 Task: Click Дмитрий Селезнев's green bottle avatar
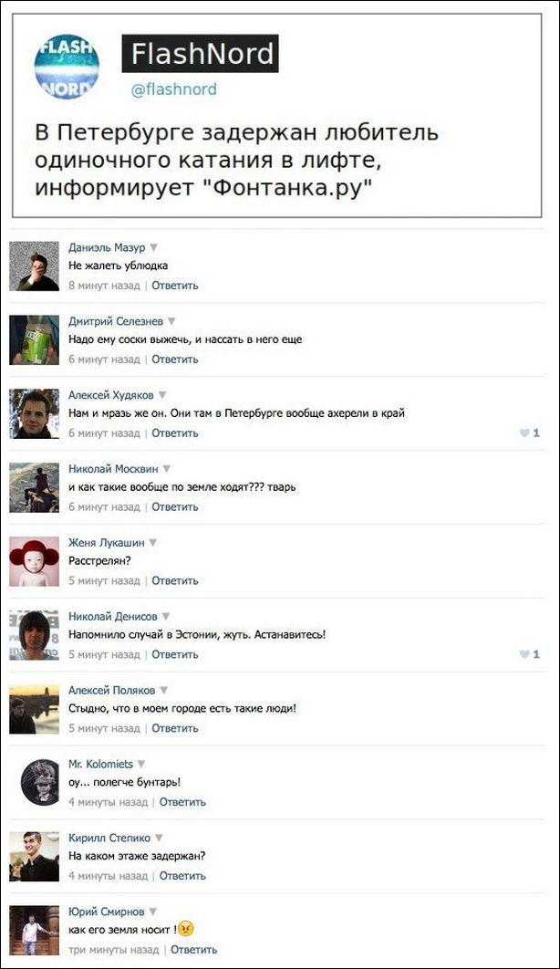click(x=34, y=339)
